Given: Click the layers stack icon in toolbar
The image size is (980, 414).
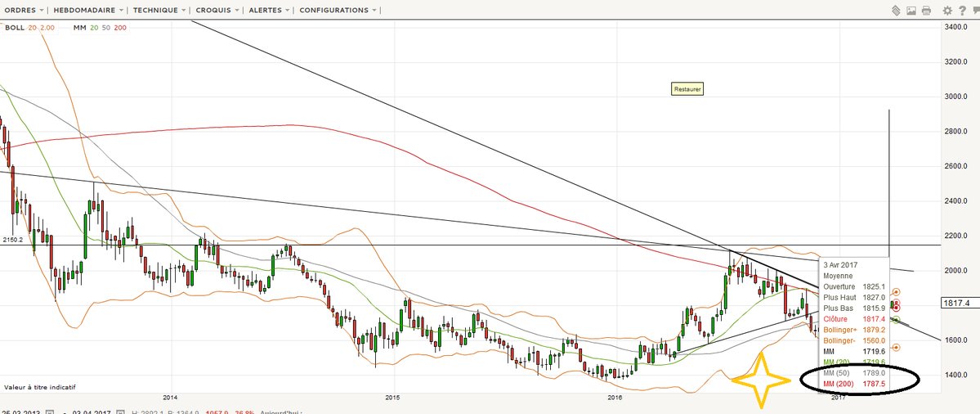Looking at the screenshot, I should pyautogui.click(x=896, y=11).
